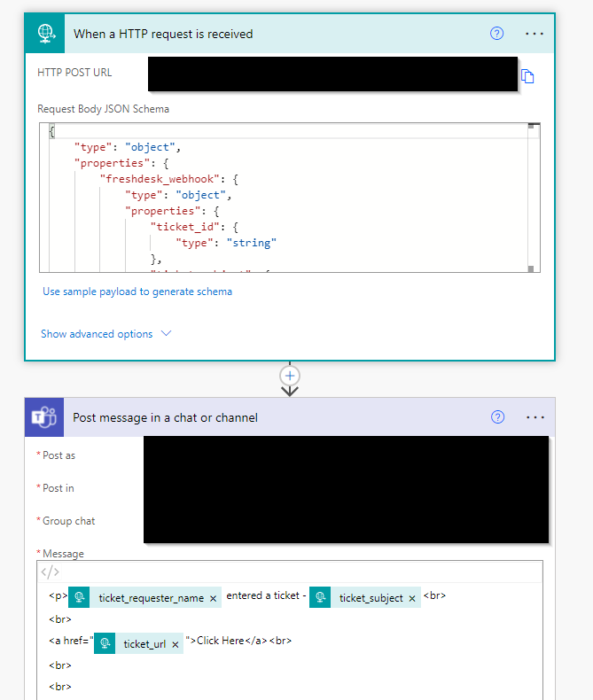Viewport: 593px width, 700px height.
Task: Remove the ticket_subject token
Action: 412,599
